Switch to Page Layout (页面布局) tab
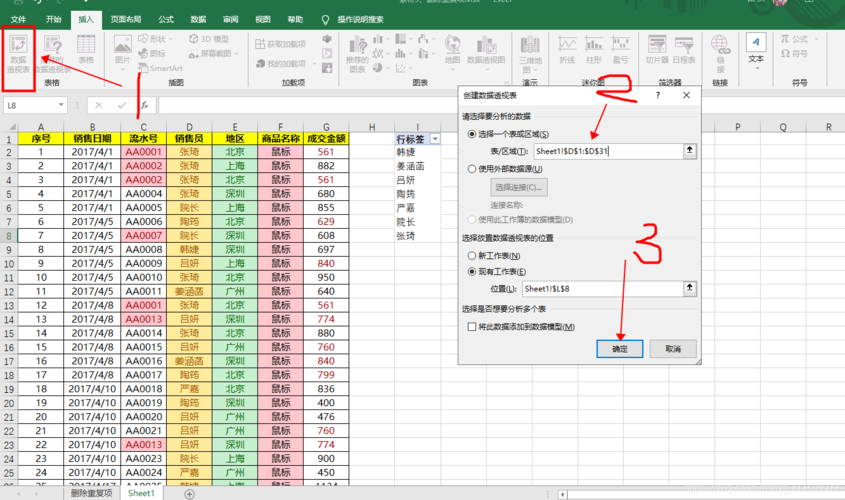 [x=126, y=19]
